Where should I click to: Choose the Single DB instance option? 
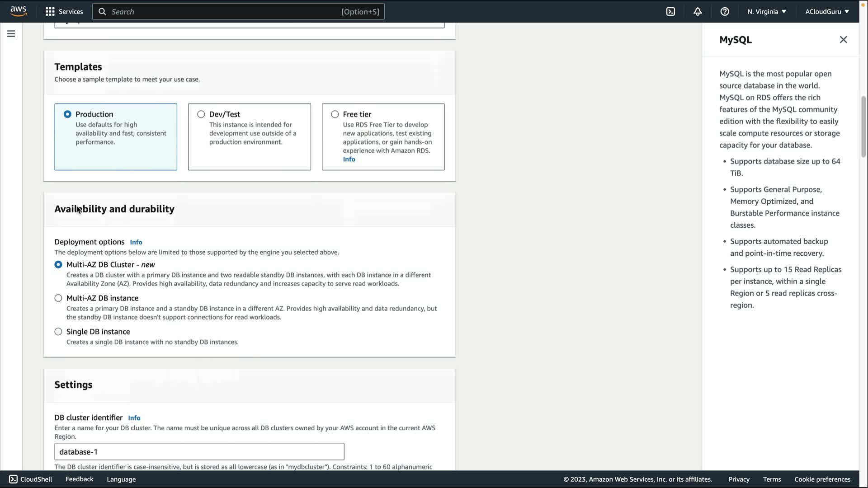(x=58, y=332)
